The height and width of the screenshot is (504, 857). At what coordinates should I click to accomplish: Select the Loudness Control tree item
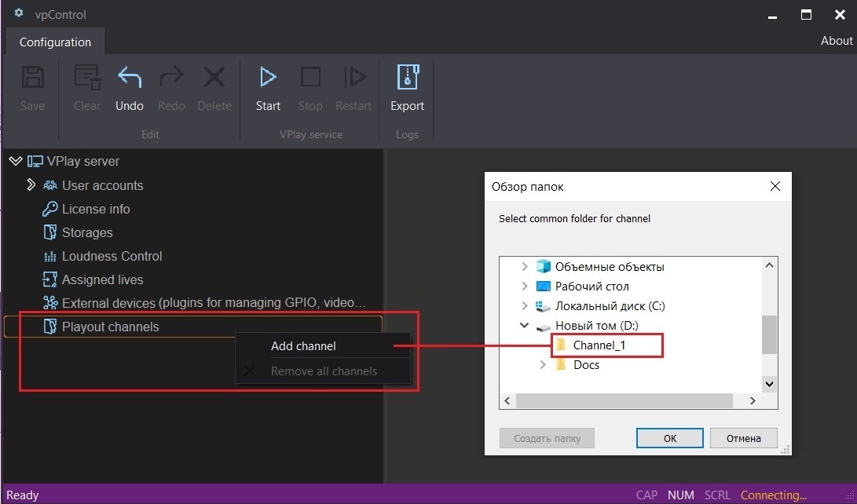tap(112, 256)
